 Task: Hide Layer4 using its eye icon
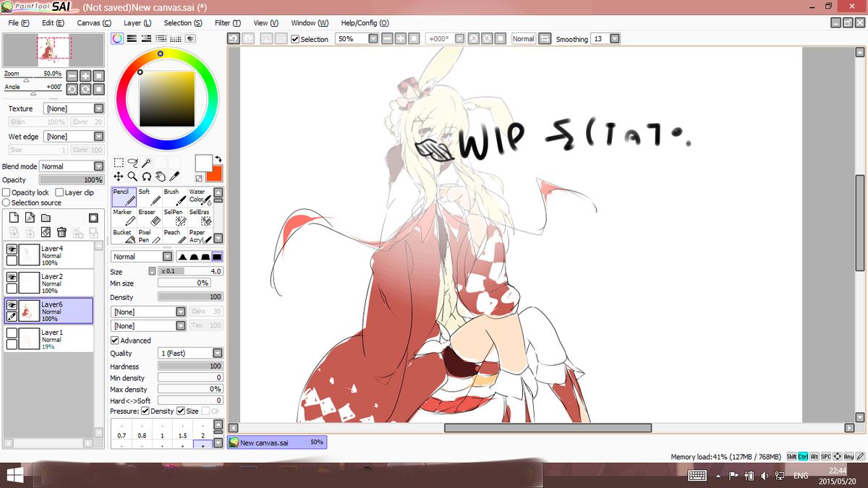12,249
